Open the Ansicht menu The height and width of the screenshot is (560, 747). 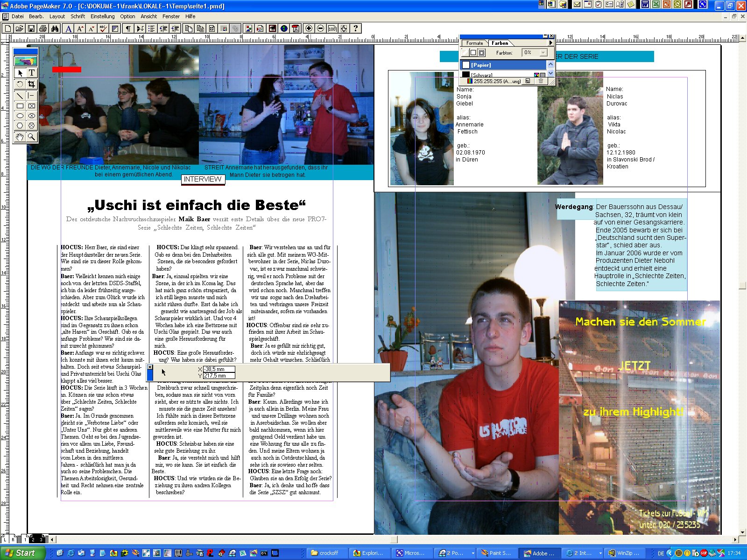tap(148, 16)
